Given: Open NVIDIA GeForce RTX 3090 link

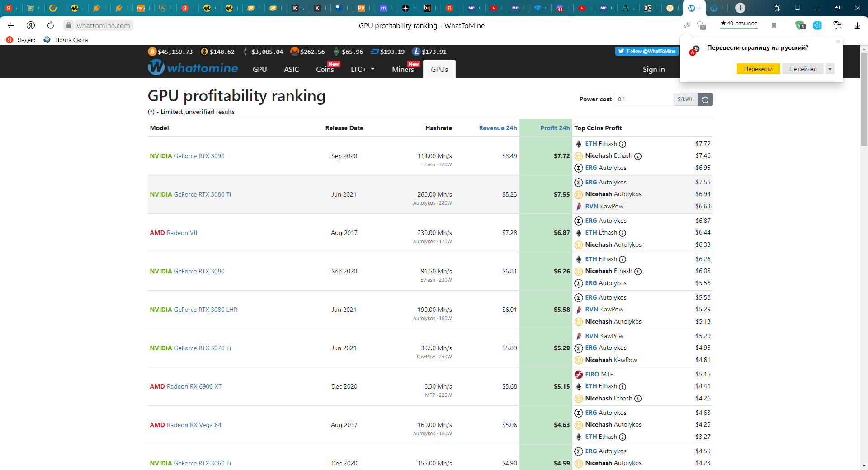Looking at the screenshot, I should coord(187,156).
